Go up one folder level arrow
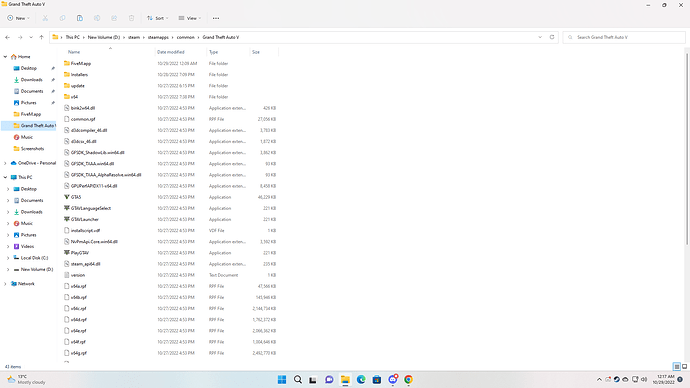 tap(41, 37)
